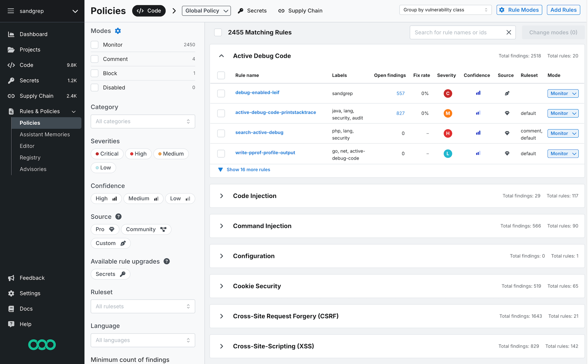
Task: Open Registry under Rules & Policies
Action: 30,157
